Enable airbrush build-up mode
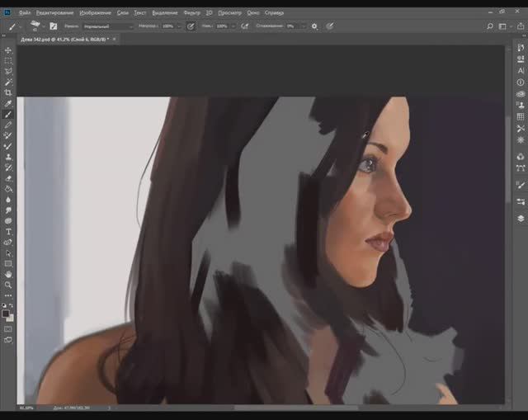528x420 pixels. [245, 26]
